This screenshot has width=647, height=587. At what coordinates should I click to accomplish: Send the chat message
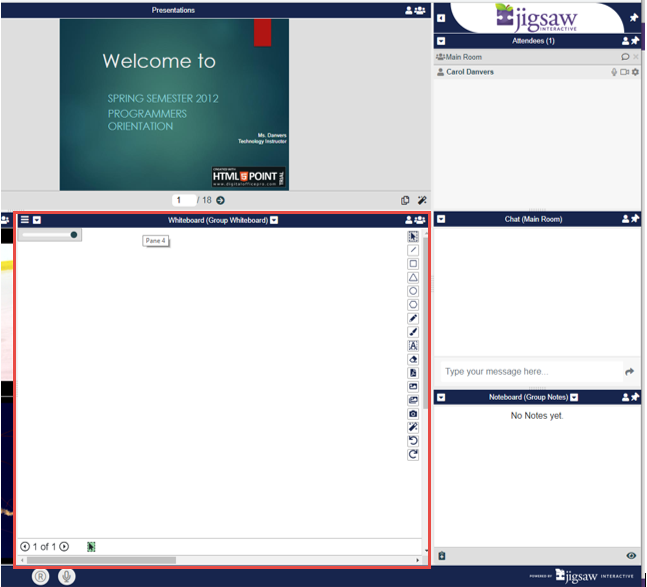(629, 372)
